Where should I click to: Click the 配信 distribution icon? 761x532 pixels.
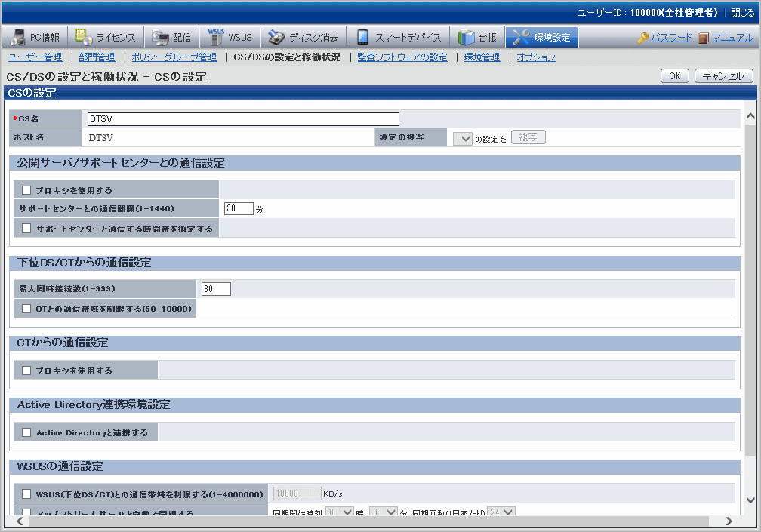[x=160, y=37]
